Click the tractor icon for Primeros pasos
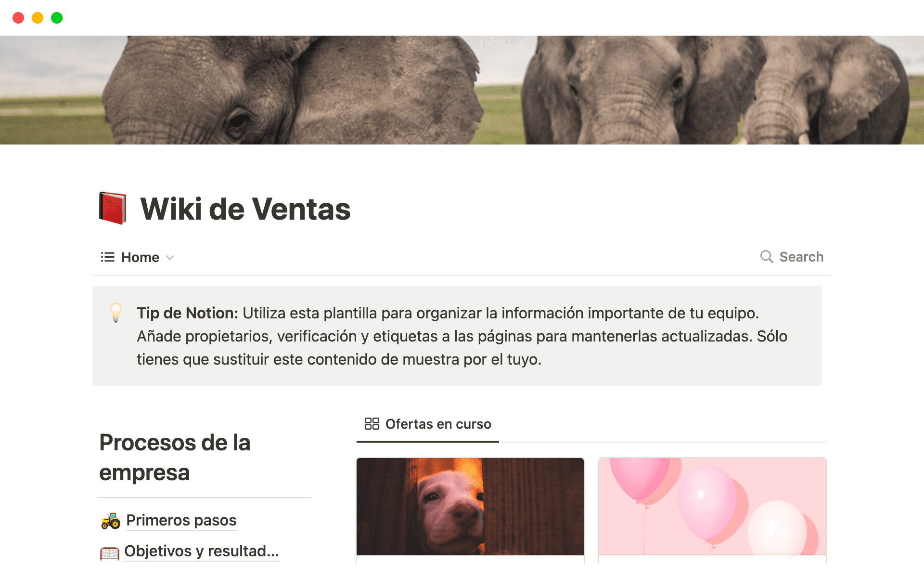Image resolution: width=924 pixels, height=578 pixels. click(111, 521)
